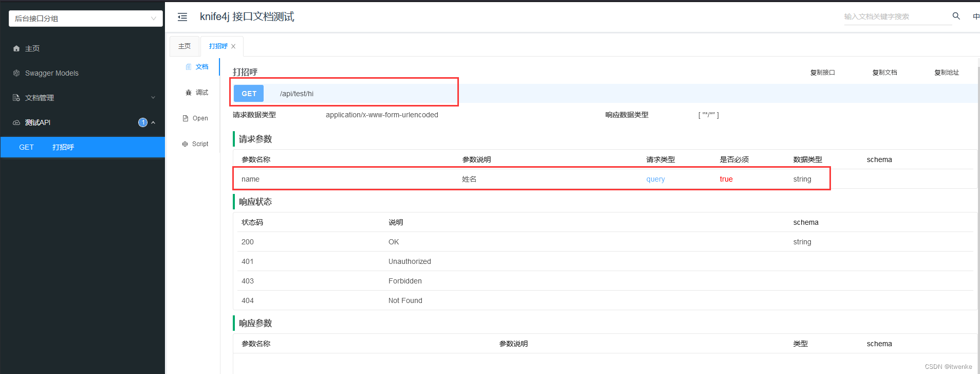980x374 pixels.
Task: Click the 调试 bug icon
Action: pyautogui.click(x=189, y=93)
